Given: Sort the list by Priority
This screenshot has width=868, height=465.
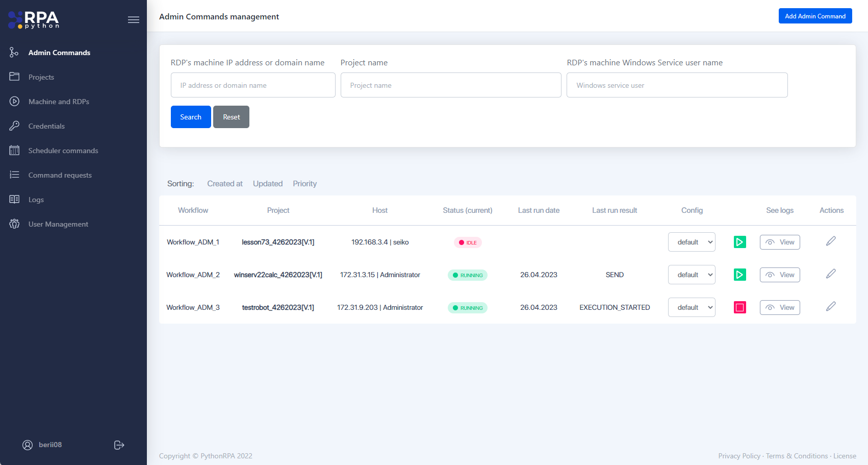Looking at the screenshot, I should pyautogui.click(x=304, y=183).
